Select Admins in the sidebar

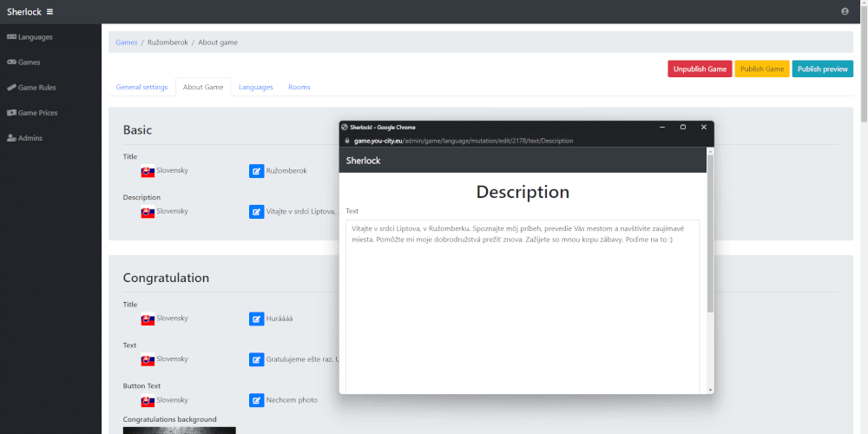pos(30,138)
